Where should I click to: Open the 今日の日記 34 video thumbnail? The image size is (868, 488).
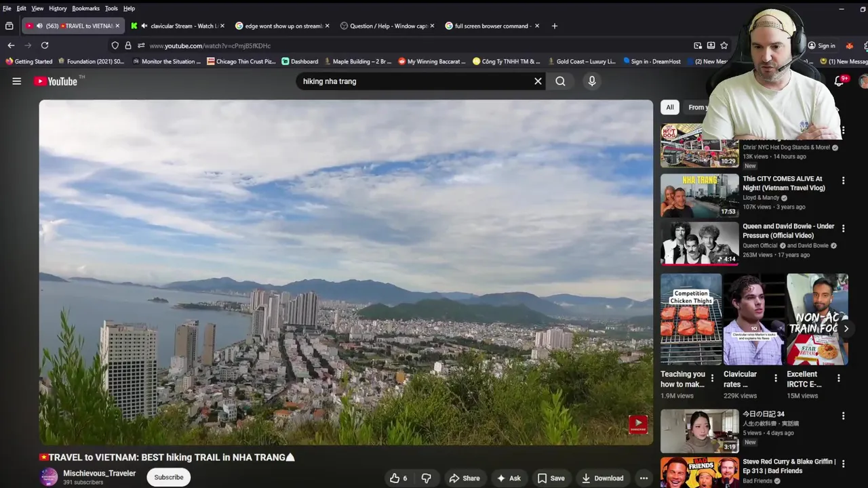(x=700, y=430)
